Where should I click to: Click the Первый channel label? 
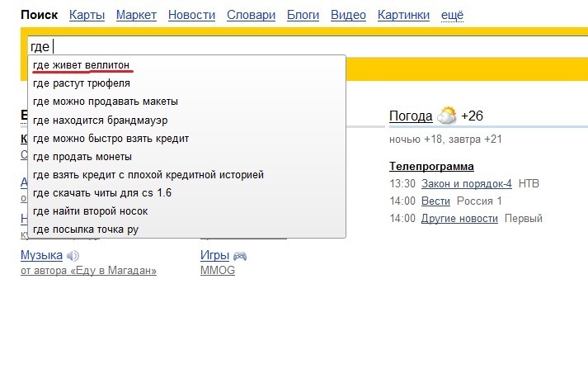(x=524, y=219)
